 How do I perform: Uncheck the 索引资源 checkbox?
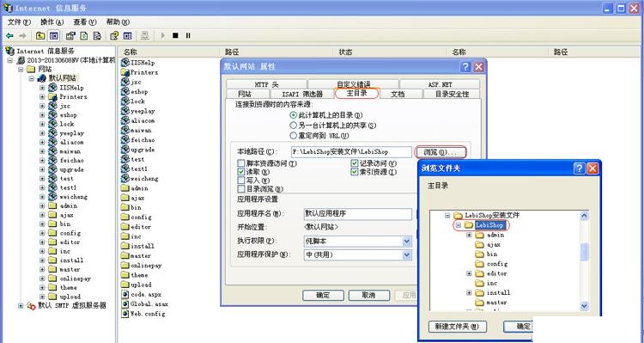355,172
